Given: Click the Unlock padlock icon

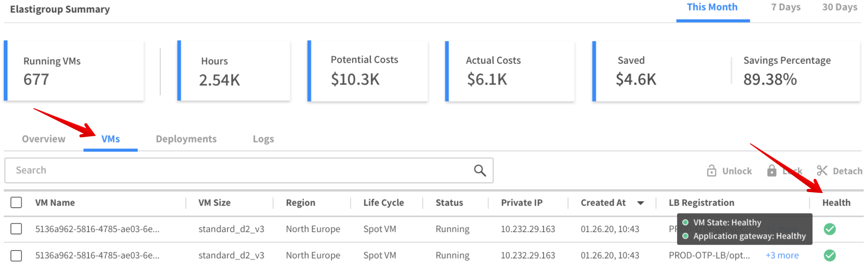Looking at the screenshot, I should coord(711,171).
